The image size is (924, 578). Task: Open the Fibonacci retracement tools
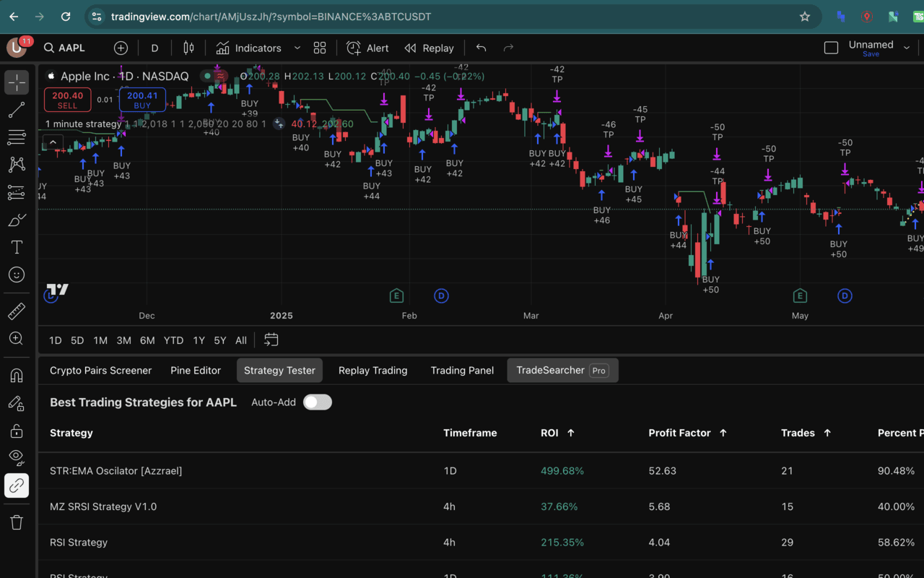click(x=17, y=137)
